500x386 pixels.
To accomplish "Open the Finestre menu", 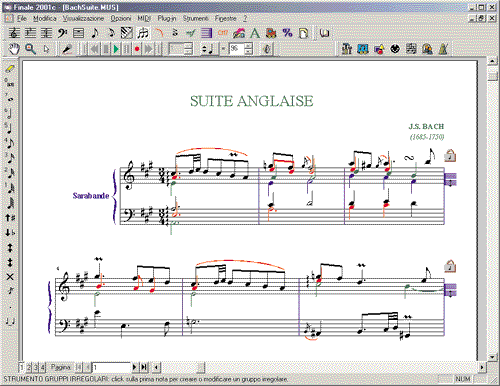I will click(226, 18).
